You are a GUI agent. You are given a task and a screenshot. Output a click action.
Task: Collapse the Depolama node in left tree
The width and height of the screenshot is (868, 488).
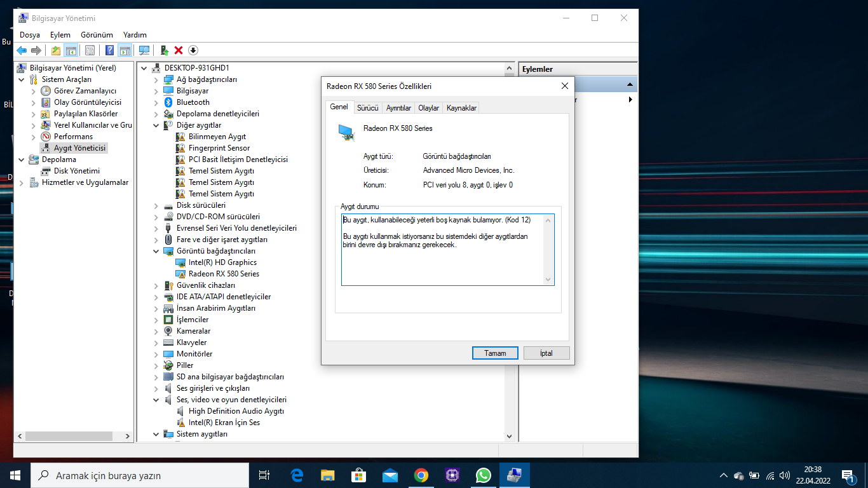(21, 159)
